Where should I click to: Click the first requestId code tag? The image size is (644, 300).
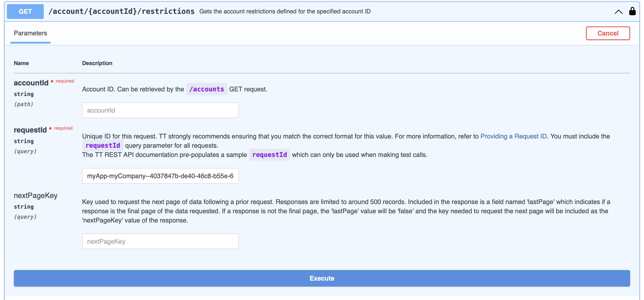coord(102,145)
